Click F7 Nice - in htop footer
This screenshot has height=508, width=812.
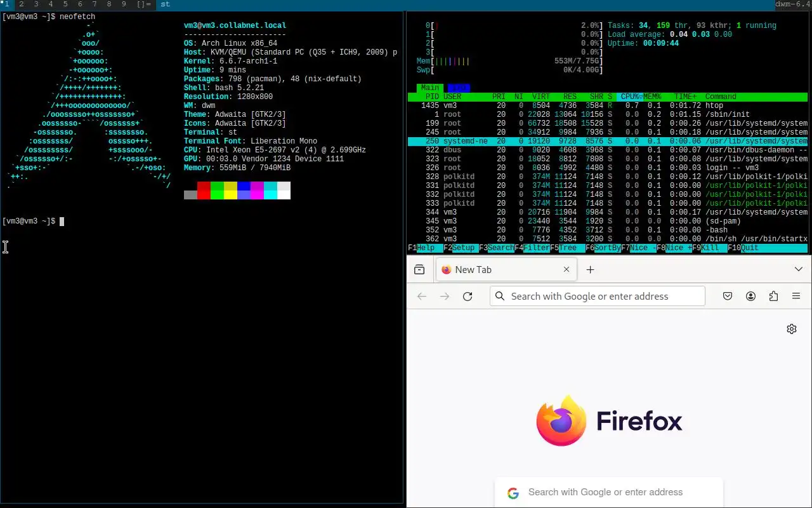click(x=639, y=248)
